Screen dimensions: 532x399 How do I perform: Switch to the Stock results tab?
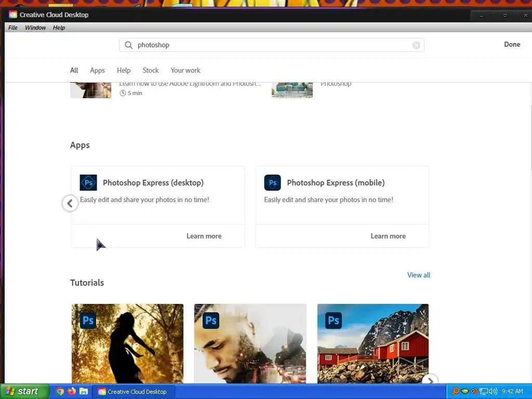[151, 70]
